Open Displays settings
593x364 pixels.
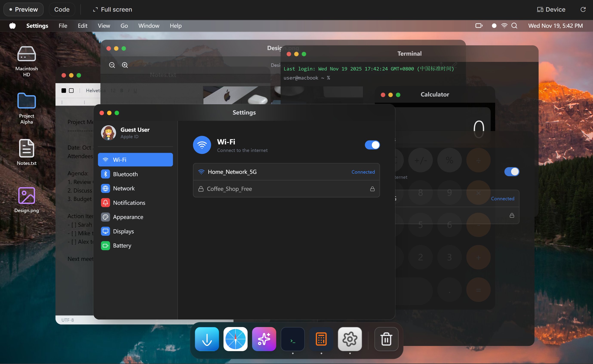pos(123,231)
